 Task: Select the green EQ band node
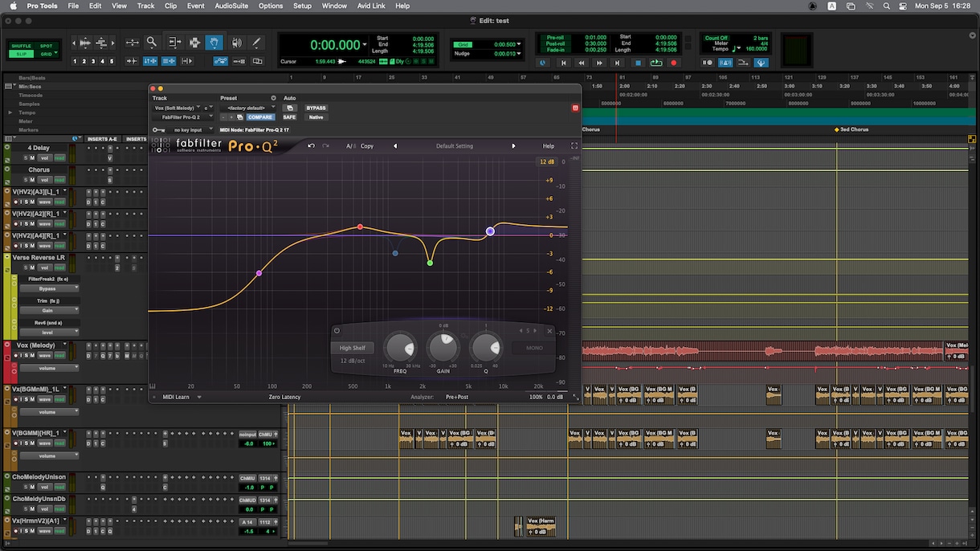[x=430, y=263]
